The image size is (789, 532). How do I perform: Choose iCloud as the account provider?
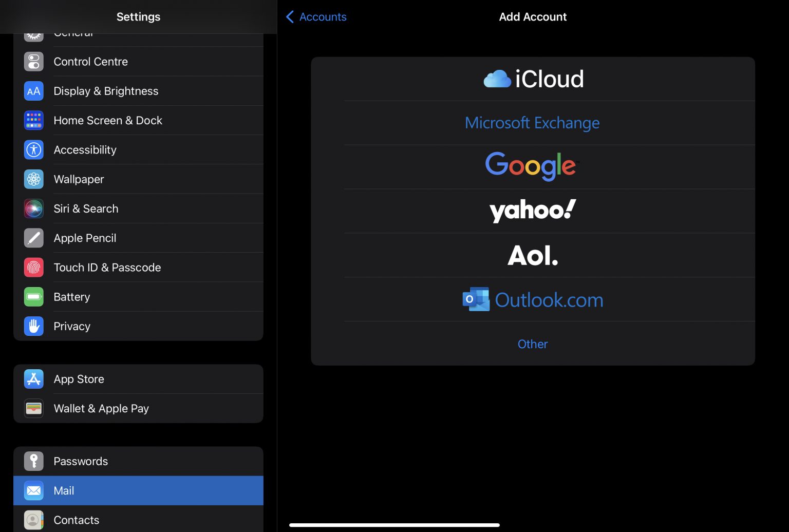[533, 79]
